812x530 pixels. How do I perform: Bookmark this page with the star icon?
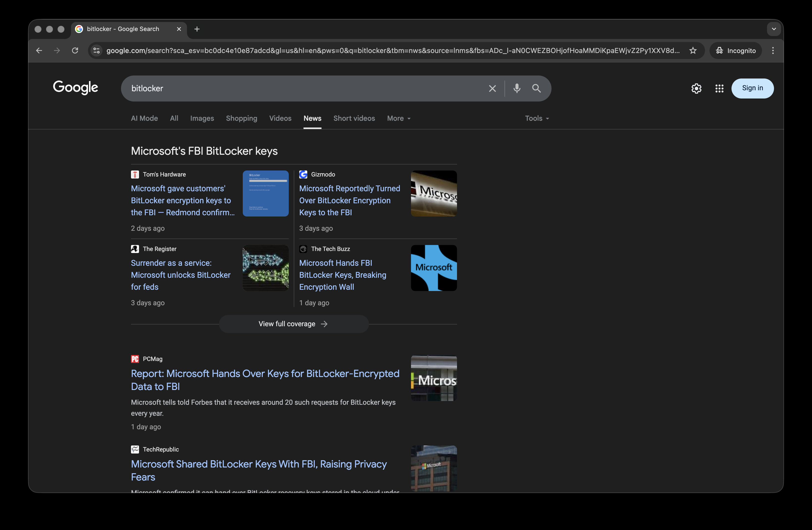(x=693, y=50)
